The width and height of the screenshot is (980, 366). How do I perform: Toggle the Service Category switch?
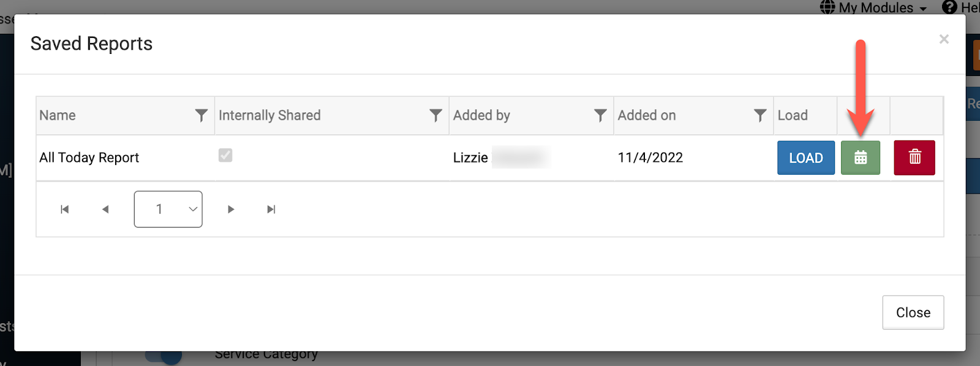pos(164,356)
